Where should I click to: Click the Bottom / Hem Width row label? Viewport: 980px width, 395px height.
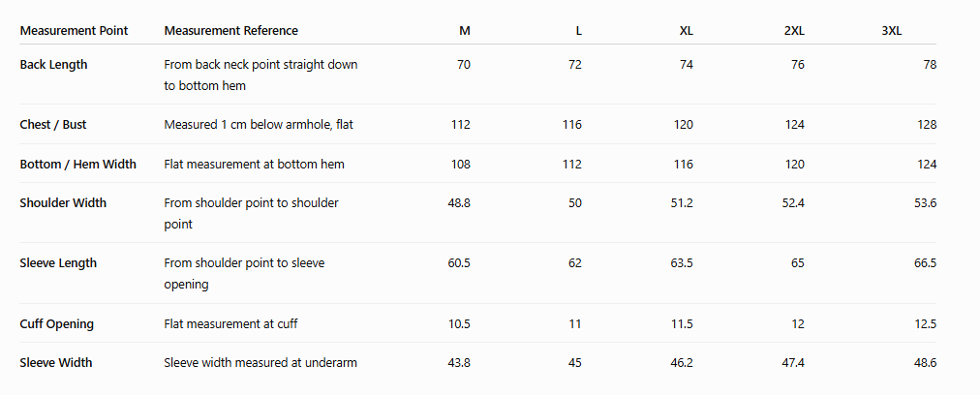pos(78,165)
